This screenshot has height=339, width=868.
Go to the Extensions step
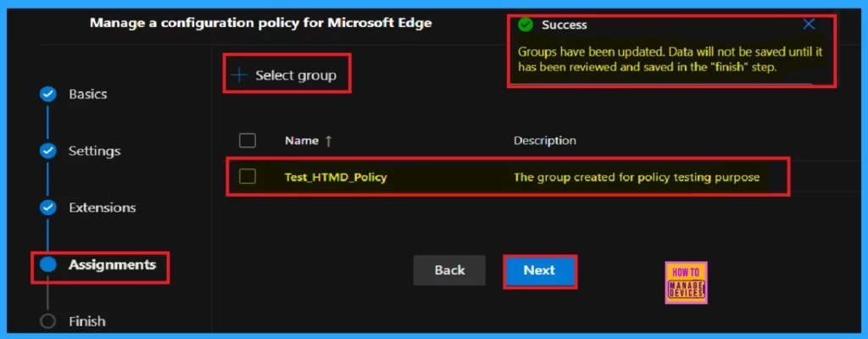click(102, 208)
